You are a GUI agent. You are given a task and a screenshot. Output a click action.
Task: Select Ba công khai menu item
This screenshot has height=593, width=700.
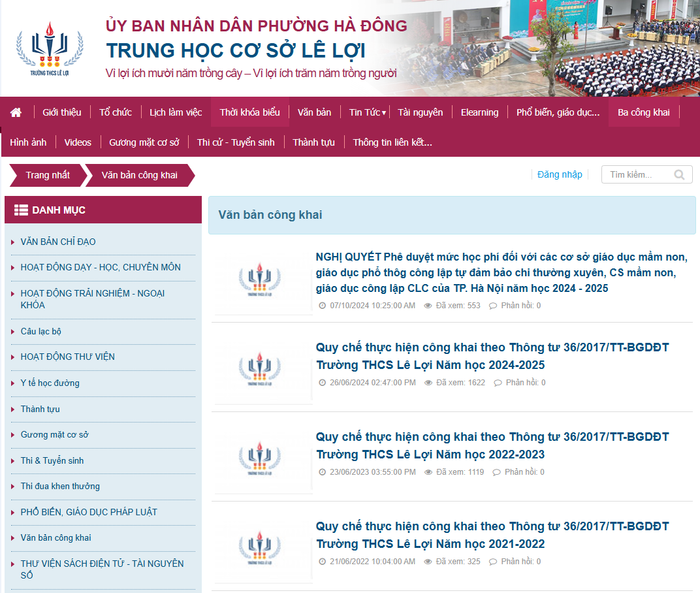coord(644,113)
